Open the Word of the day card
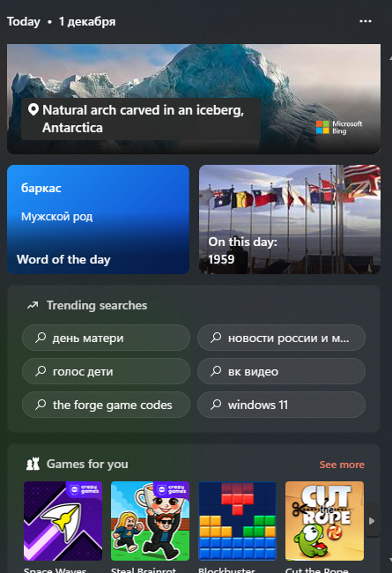Screen dimensions: 392x573 click(99, 220)
